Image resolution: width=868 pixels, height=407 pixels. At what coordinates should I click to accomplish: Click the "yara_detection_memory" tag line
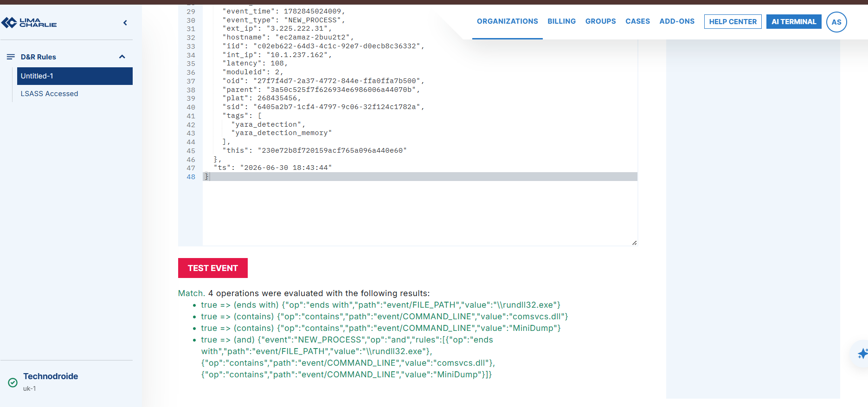coord(282,133)
